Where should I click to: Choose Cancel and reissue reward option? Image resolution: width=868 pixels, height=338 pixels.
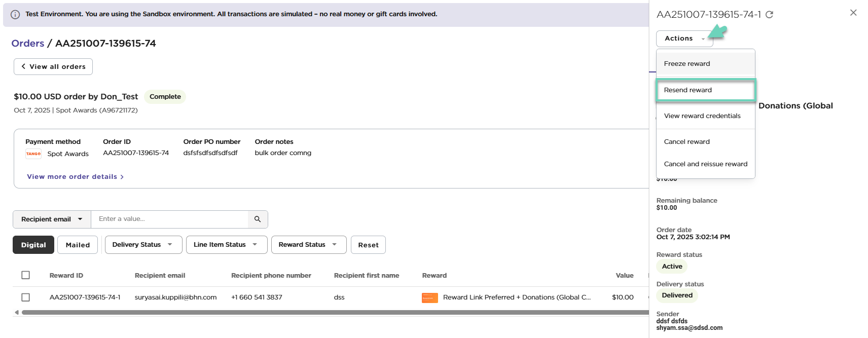(705, 164)
